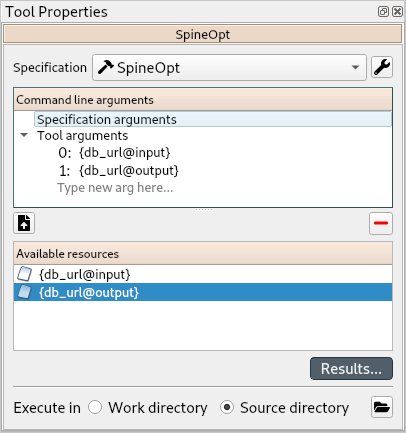Add selected resource as argument icon

tap(24, 223)
